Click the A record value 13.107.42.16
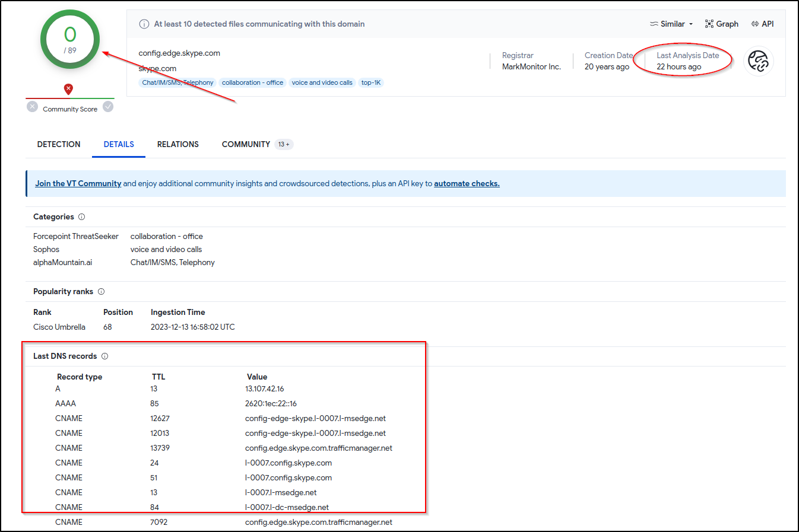 [265, 389]
